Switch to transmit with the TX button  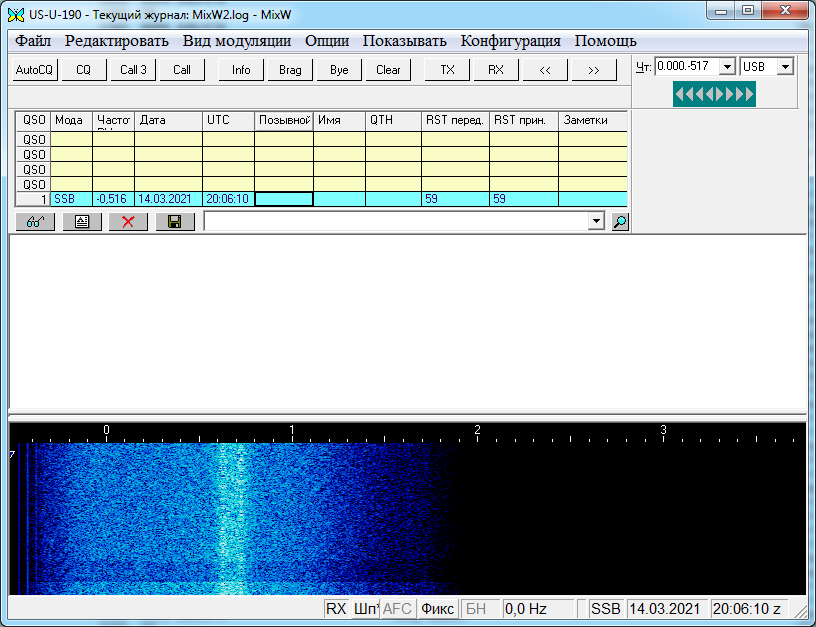pos(447,70)
